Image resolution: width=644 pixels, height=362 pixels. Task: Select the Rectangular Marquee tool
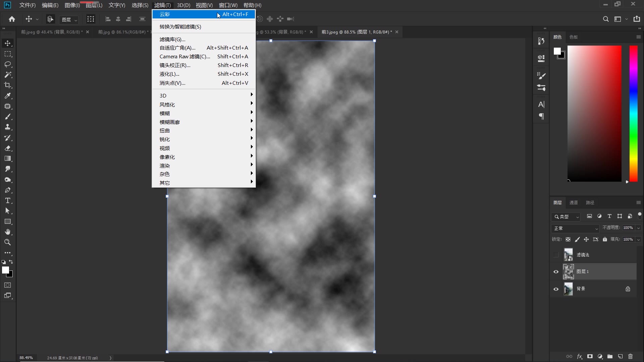point(8,54)
